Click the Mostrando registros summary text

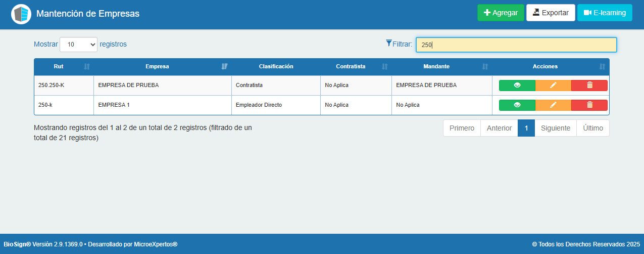(x=143, y=133)
